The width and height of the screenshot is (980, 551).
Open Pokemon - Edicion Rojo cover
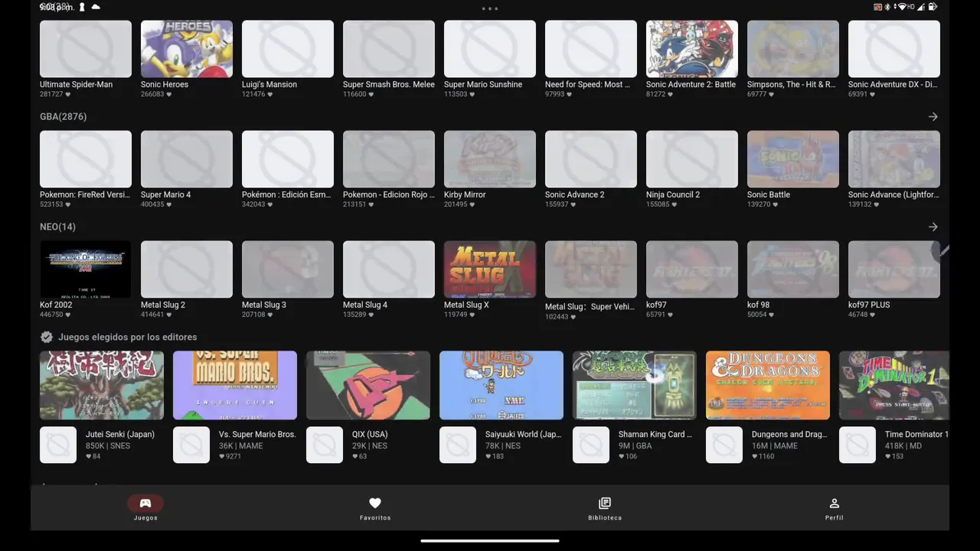[389, 159]
